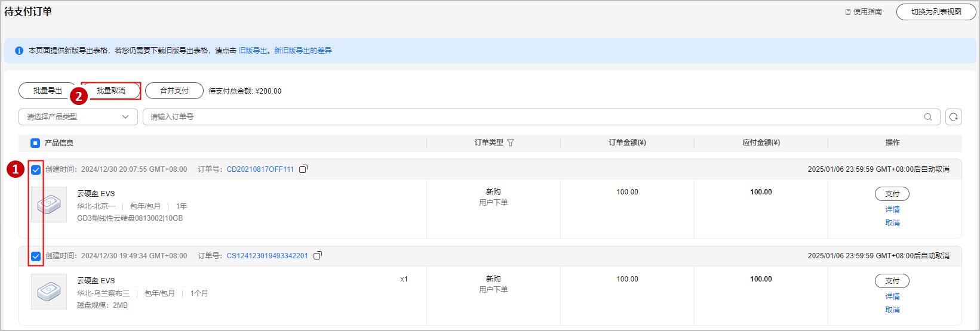Screen dimensions: 980x331
Task: Click the blue info icon in banner
Action: click(x=19, y=51)
